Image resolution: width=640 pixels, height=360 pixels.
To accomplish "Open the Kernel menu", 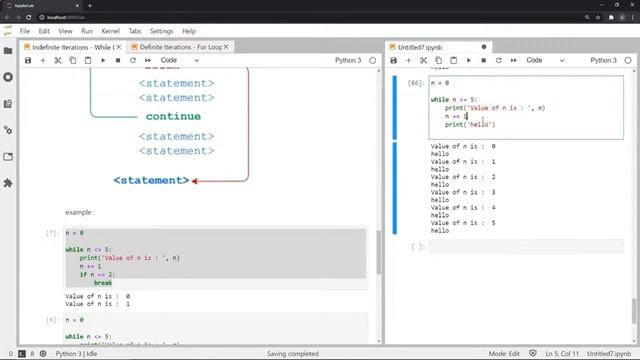I will point(110,31).
